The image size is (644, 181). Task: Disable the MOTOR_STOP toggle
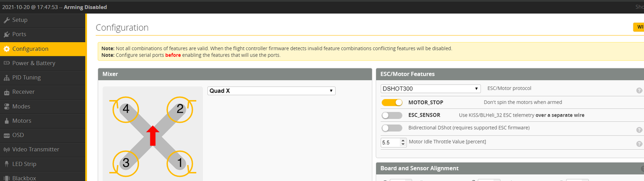pos(392,102)
